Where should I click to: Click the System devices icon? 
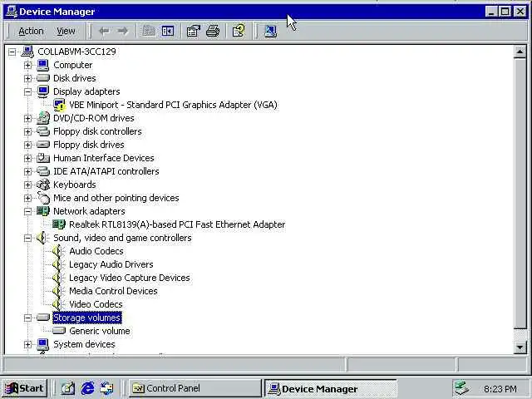(x=43, y=344)
